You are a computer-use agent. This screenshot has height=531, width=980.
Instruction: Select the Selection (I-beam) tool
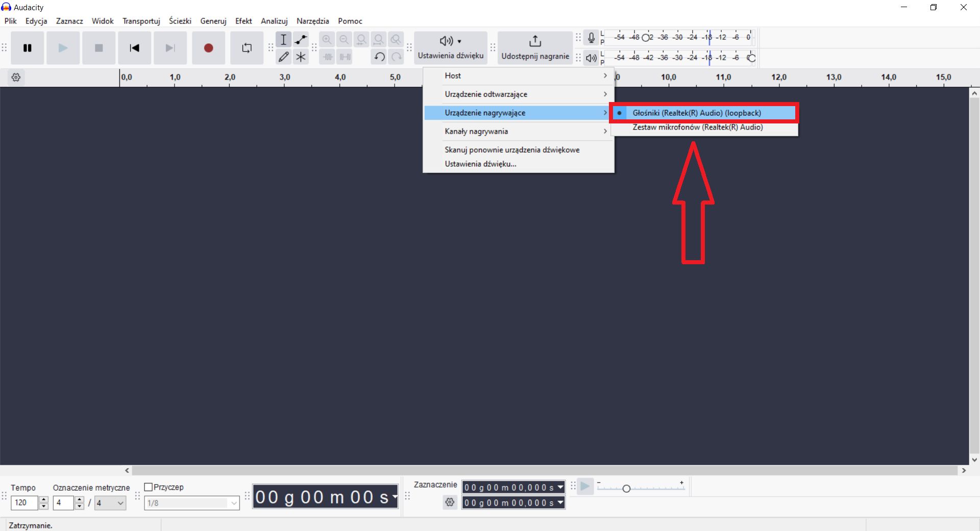[x=284, y=40]
